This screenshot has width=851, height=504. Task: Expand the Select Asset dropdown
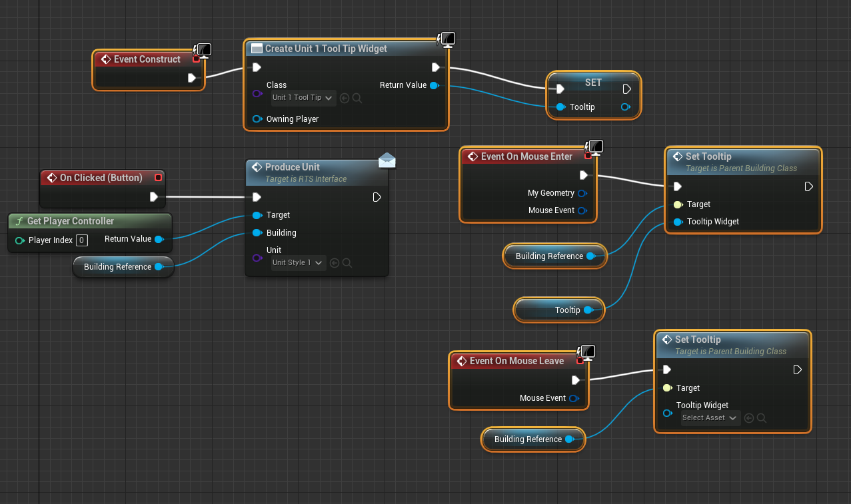click(x=710, y=418)
